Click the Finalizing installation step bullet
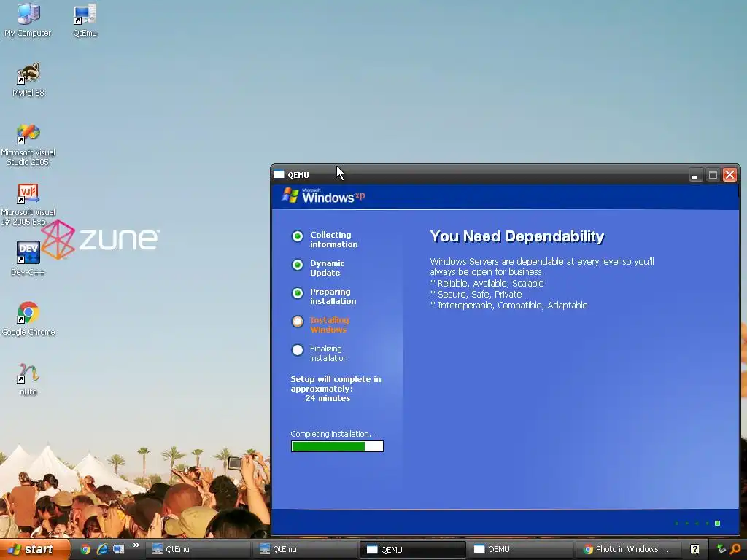The width and height of the screenshot is (747, 560). [x=298, y=351]
